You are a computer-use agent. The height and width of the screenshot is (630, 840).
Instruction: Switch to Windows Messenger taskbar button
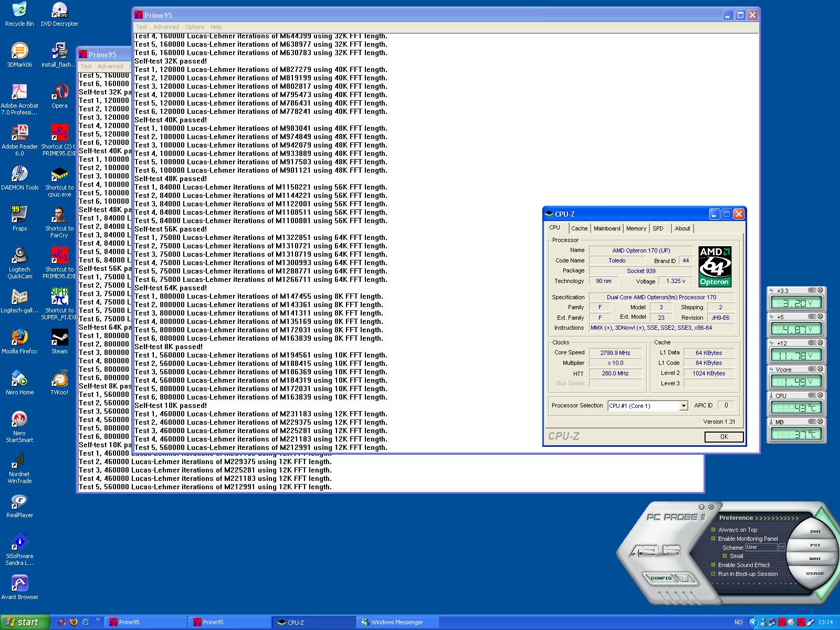(398, 622)
